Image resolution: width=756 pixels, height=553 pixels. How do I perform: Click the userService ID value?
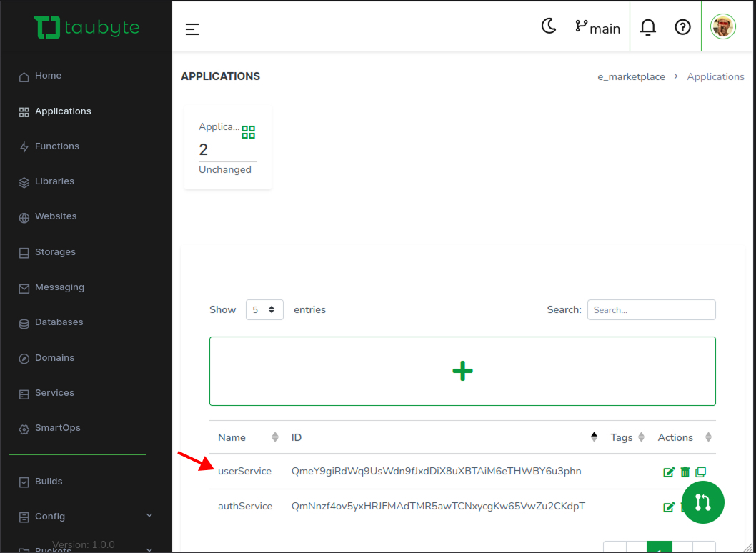[437, 471]
